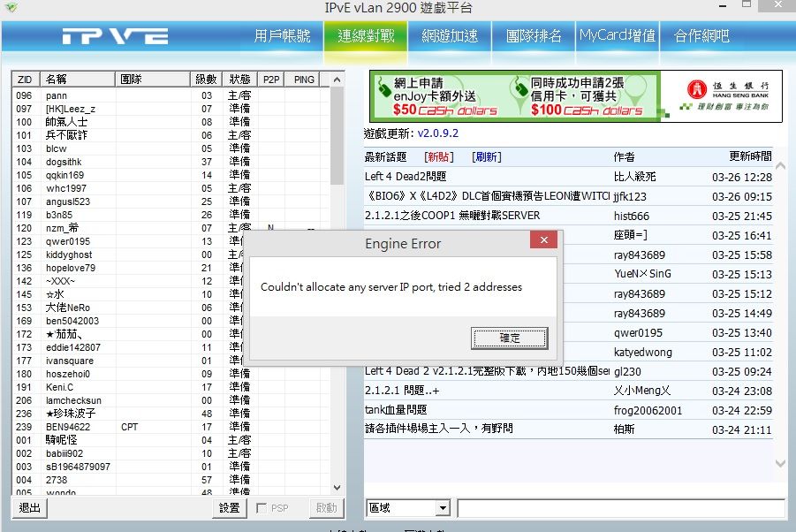Click the forum topics scroll-up arrow

pyautogui.click(x=779, y=165)
